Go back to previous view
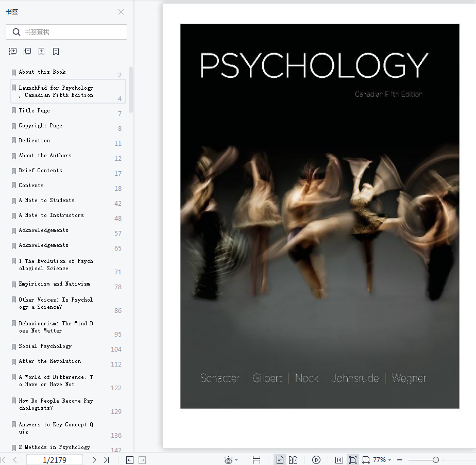 pos(130,460)
